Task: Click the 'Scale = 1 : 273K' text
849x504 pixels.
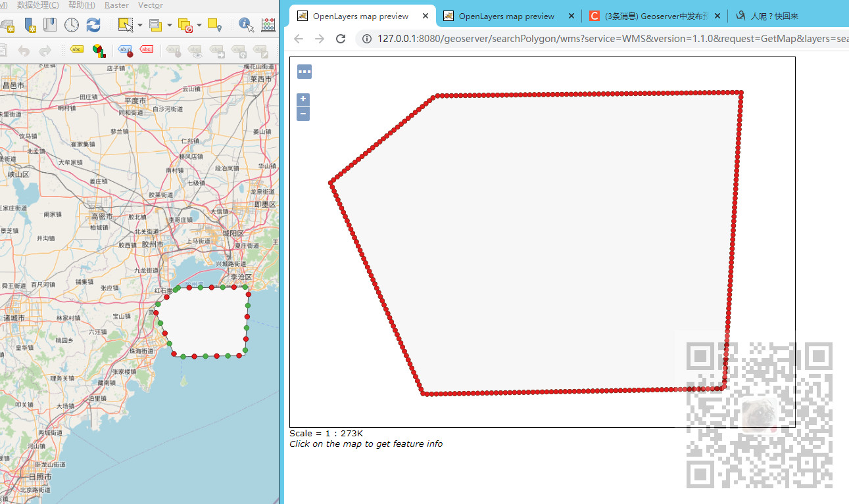Action: point(326,433)
